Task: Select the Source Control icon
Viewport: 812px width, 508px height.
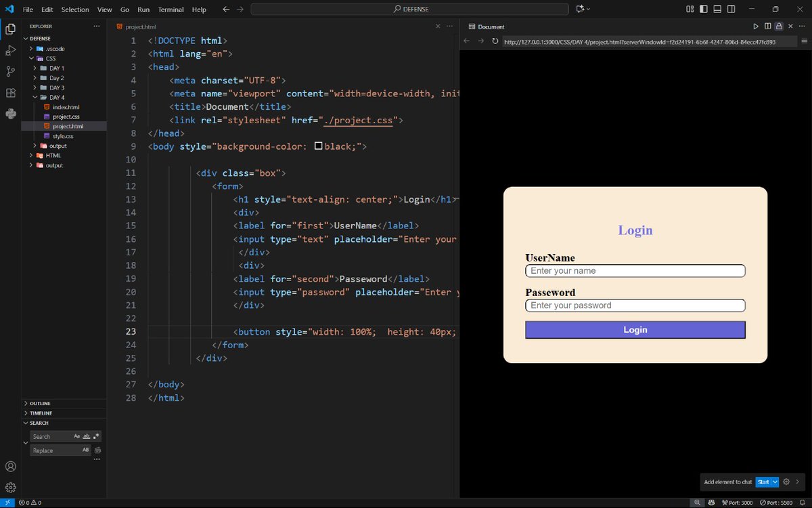Action: pos(10,71)
